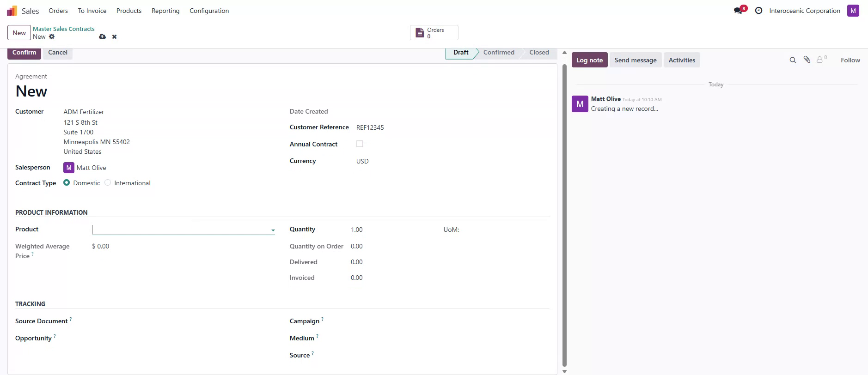
Task: Show followers icon in chatter
Action: pos(821,60)
